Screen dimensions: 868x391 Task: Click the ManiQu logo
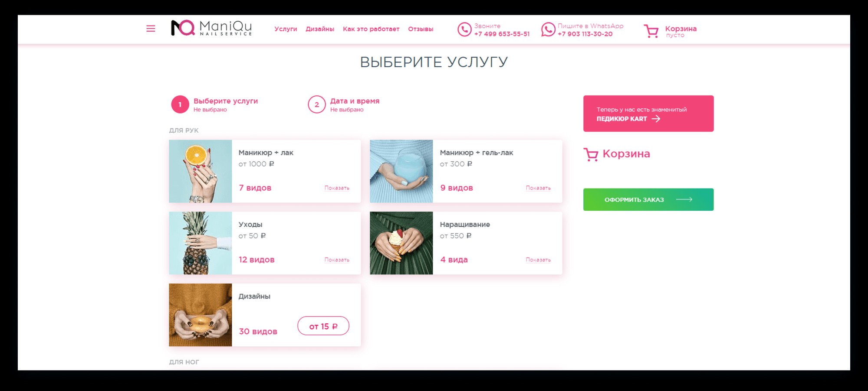click(x=211, y=28)
